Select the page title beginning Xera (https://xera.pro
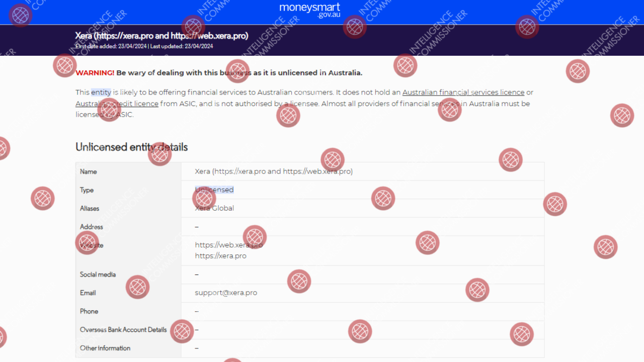Viewport: 644px width, 362px height. (162, 36)
